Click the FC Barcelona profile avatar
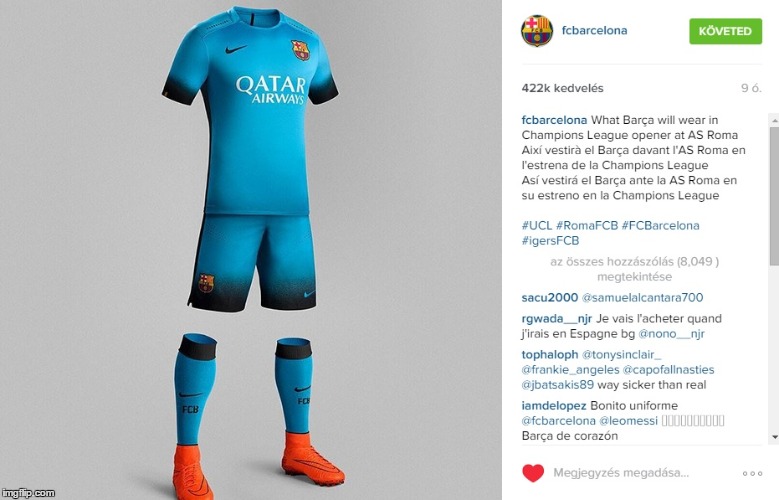The height and width of the screenshot is (500, 779). pyautogui.click(x=537, y=30)
